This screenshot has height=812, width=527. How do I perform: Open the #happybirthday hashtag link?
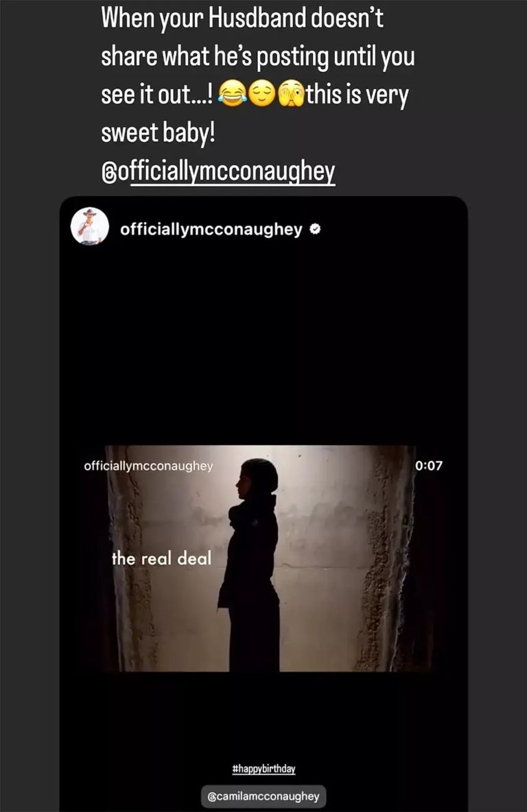pyautogui.click(x=263, y=769)
